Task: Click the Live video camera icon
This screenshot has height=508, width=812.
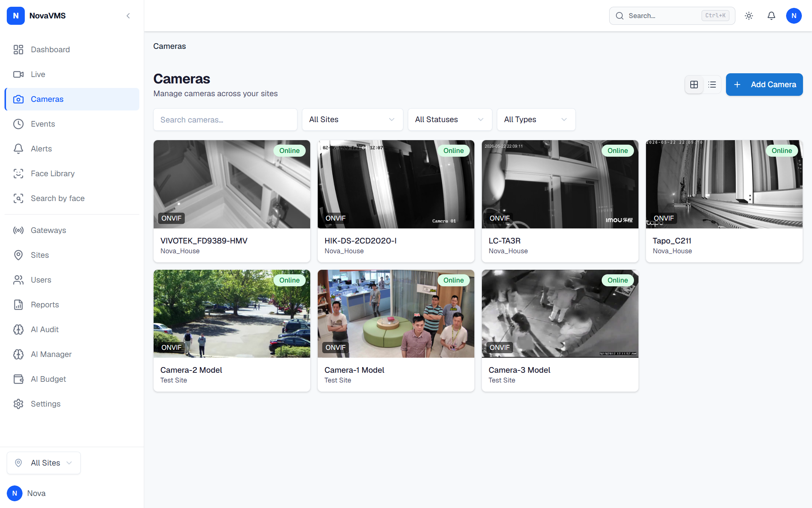Action: tap(18, 74)
